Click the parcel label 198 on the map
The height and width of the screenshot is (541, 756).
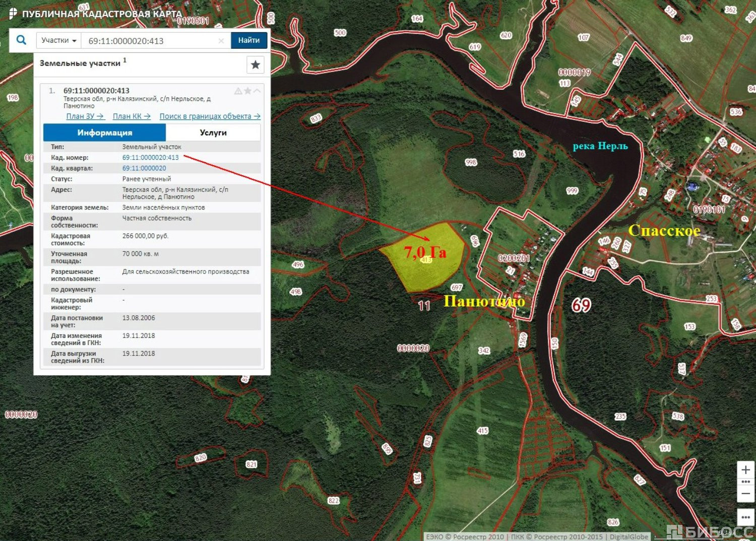(x=13, y=98)
